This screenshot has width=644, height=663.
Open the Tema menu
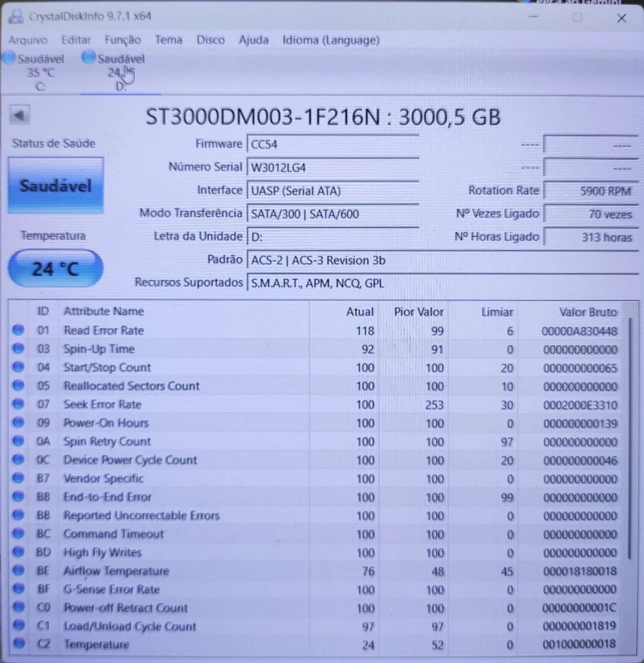point(169,40)
